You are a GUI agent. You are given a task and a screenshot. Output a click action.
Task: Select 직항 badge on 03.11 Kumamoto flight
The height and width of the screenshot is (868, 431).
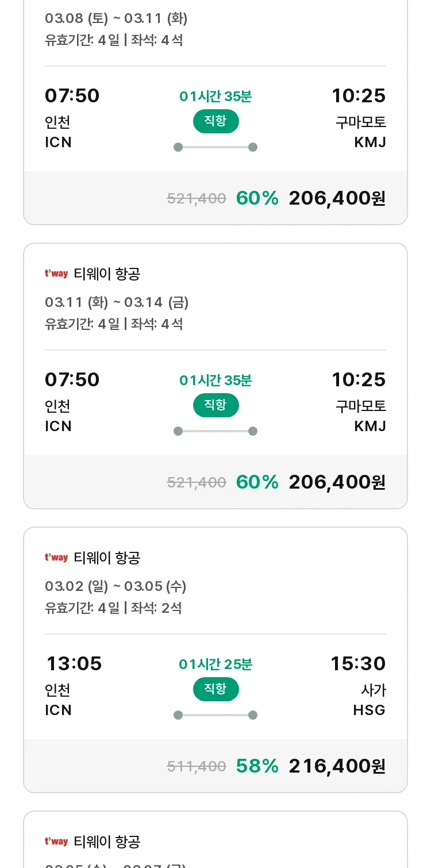click(215, 405)
